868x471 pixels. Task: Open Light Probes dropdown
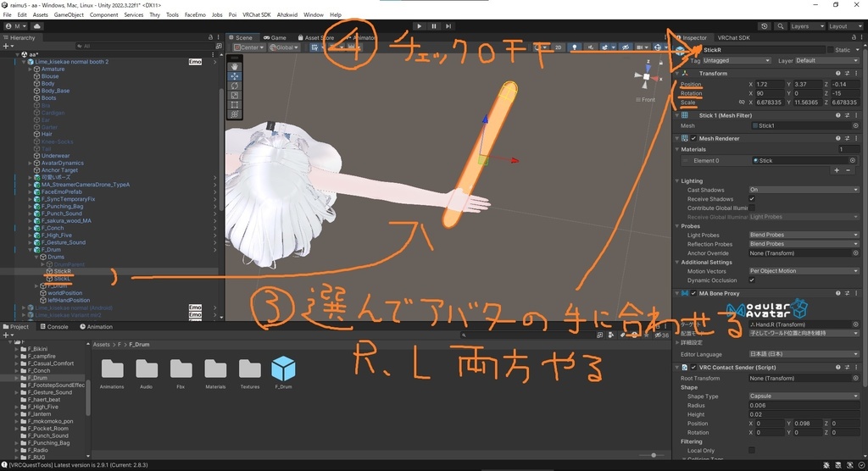[804, 235]
